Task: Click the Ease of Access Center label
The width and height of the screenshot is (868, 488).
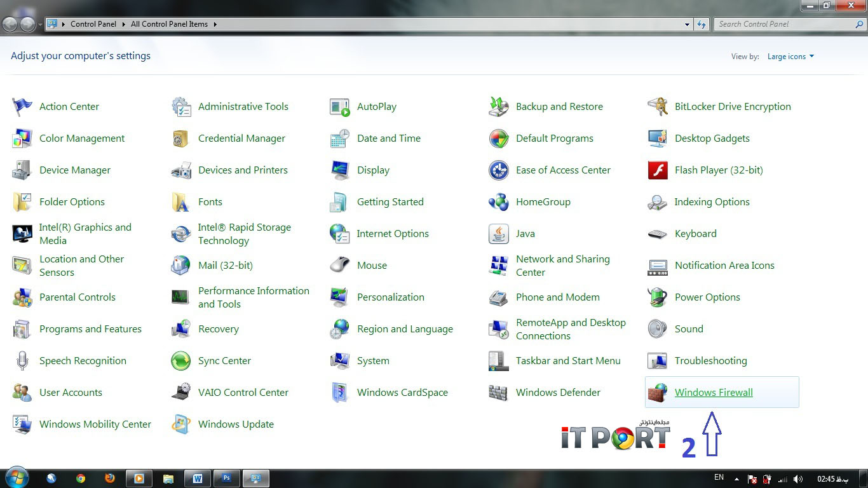Action: [563, 170]
